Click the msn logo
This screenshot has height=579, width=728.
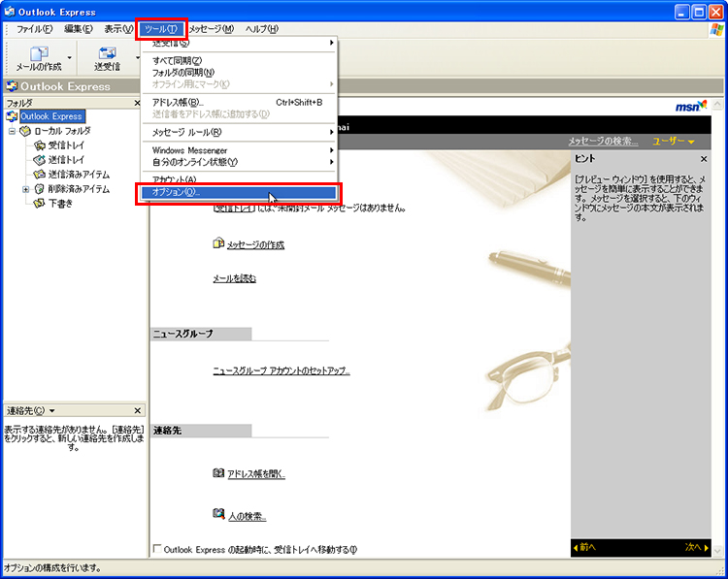coord(691,107)
